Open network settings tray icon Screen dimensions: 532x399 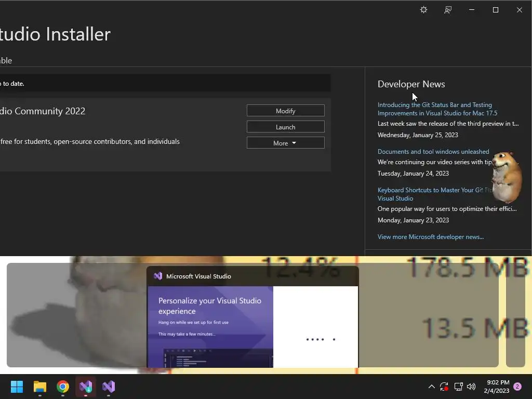click(x=458, y=387)
